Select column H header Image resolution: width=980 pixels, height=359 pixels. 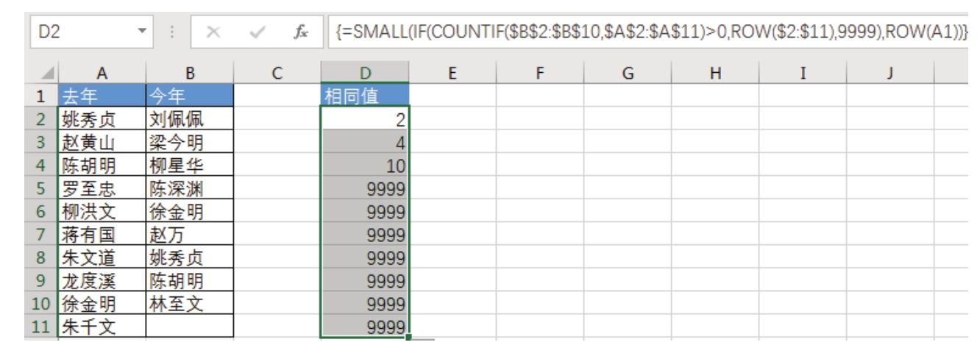coord(714,73)
